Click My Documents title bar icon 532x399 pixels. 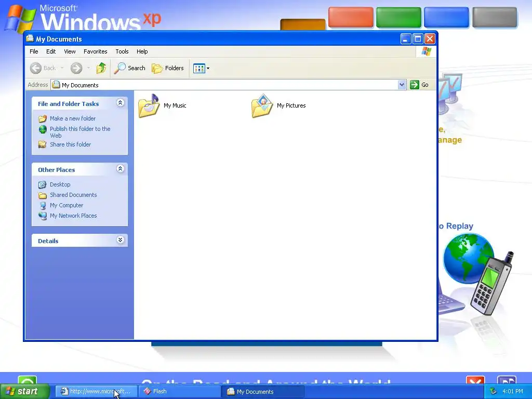tap(30, 38)
